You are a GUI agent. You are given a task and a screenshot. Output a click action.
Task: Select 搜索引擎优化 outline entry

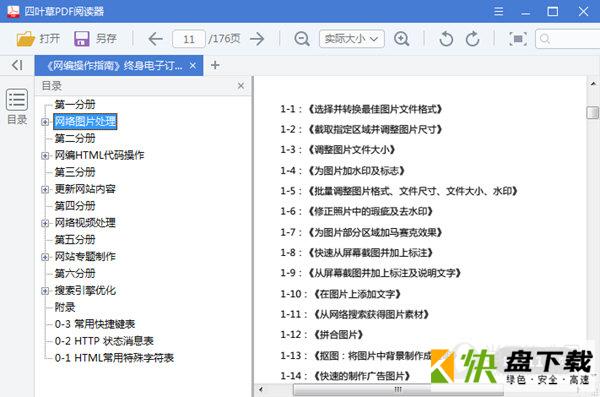pos(85,290)
